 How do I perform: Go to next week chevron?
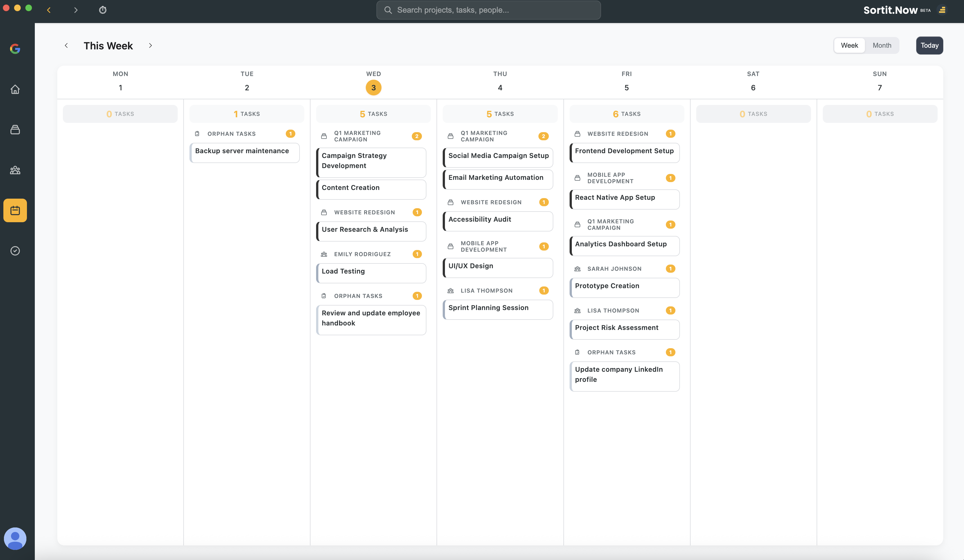tap(150, 45)
